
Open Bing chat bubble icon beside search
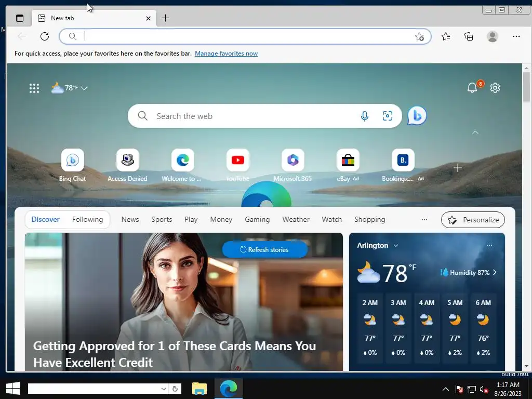click(417, 116)
